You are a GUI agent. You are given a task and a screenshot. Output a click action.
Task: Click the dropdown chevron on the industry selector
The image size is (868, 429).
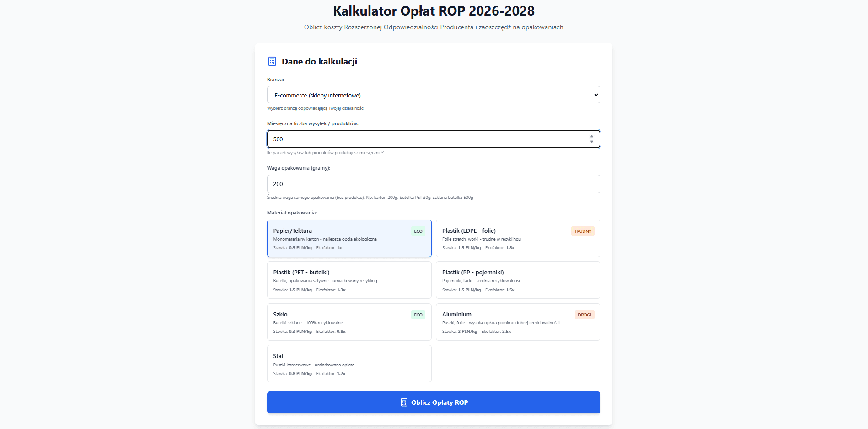pyautogui.click(x=596, y=95)
